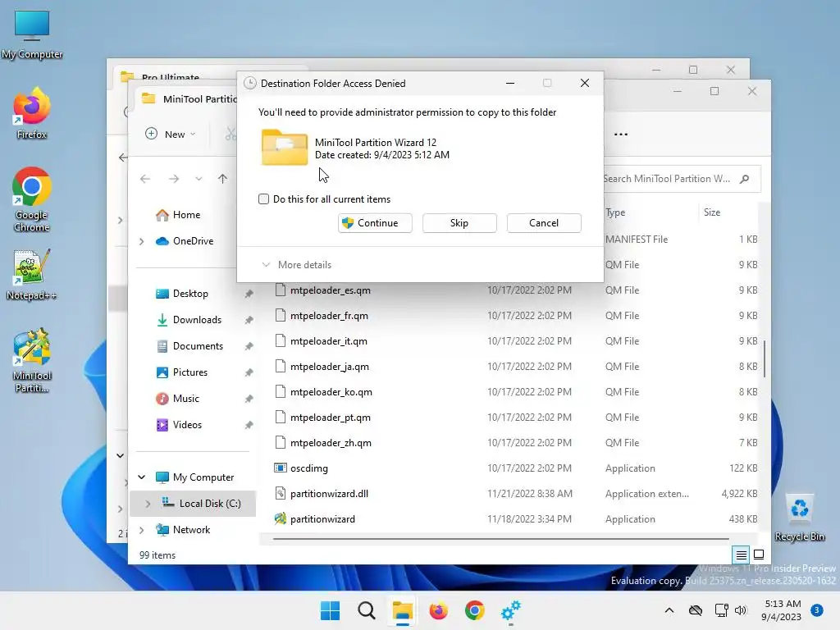
Task: Open the Pro Ultimate tab in back window
Action: (171, 77)
